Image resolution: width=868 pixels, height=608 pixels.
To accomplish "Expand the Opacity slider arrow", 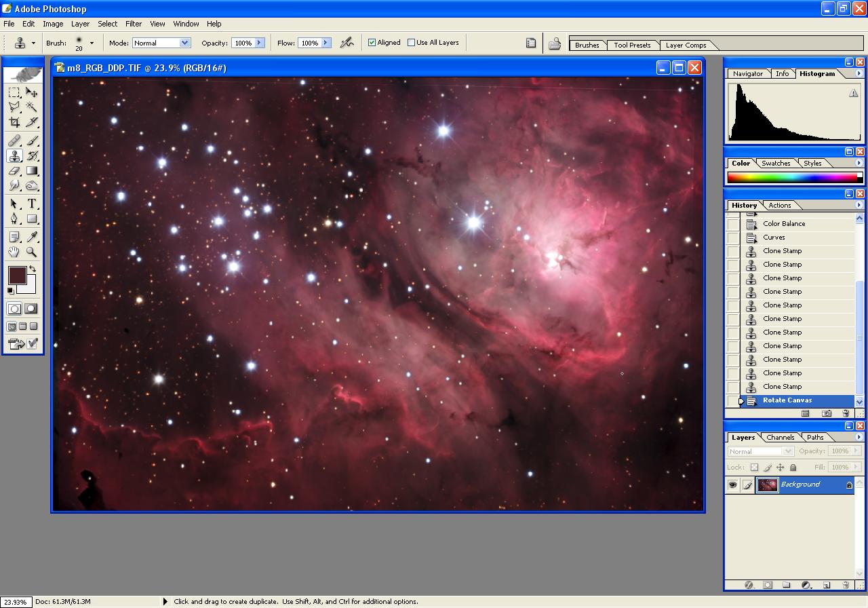I will (259, 43).
